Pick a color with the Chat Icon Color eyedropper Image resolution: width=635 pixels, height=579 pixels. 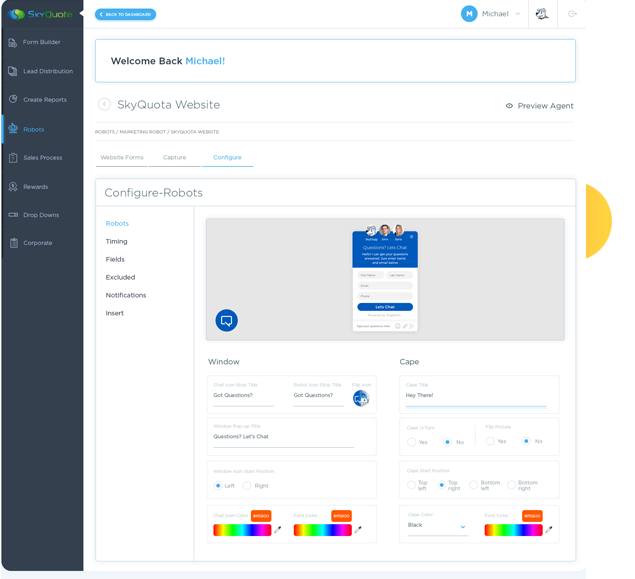[278, 529]
